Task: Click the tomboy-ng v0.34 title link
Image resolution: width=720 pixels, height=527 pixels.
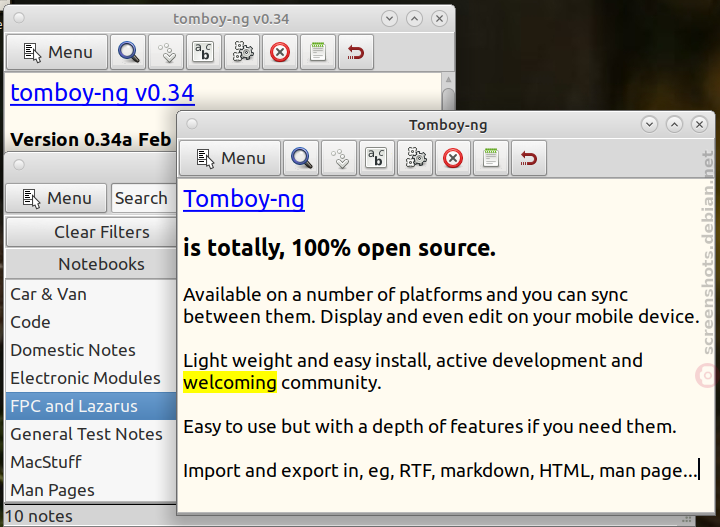Action: tap(102, 93)
